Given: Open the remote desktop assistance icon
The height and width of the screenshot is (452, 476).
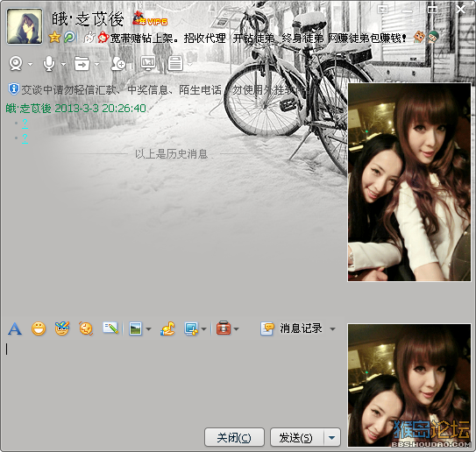Looking at the screenshot, I should click(x=148, y=63).
